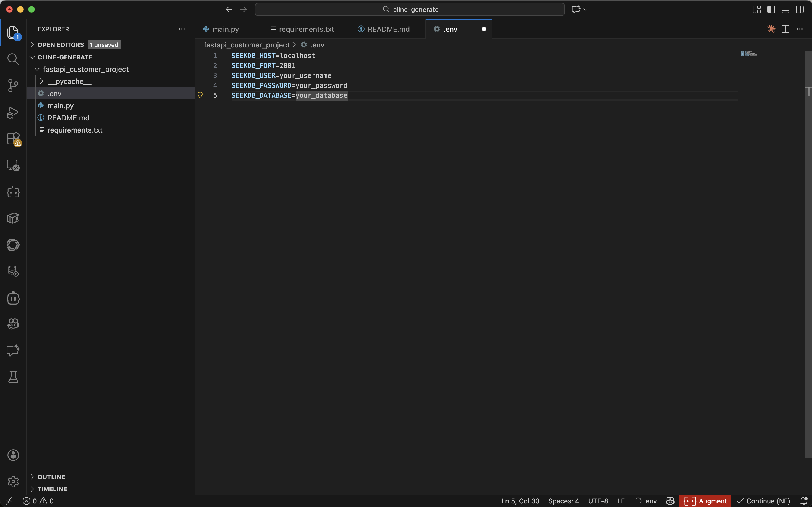The height and width of the screenshot is (507, 812).
Task: Toggle the primary side bar visibility
Action: point(771,9)
